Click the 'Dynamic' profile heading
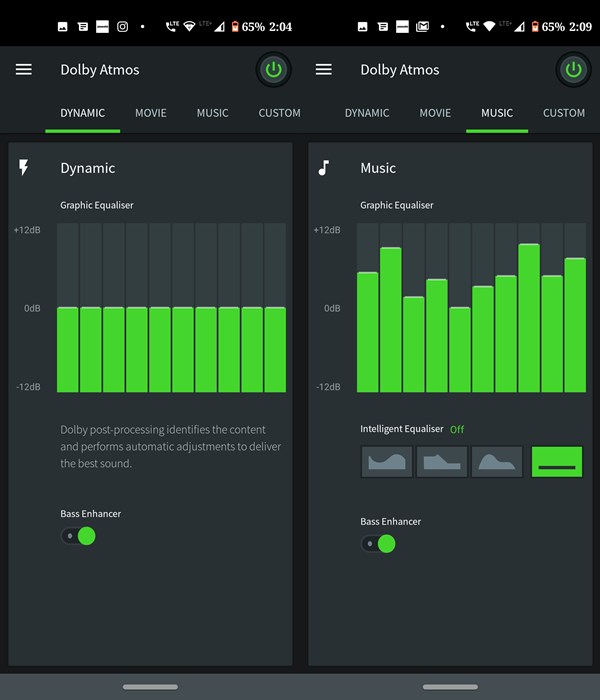The width and height of the screenshot is (600, 700). (88, 168)
